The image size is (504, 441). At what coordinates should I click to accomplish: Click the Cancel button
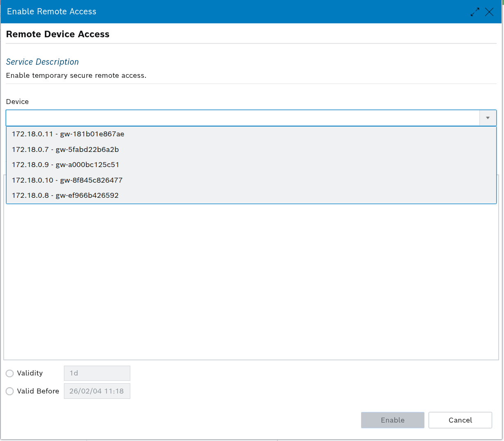(460, 420)
